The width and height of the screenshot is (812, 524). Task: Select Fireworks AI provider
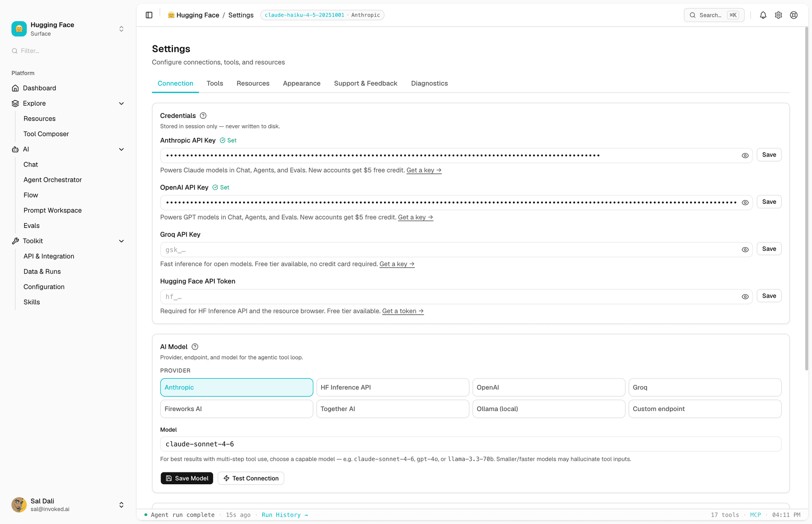tap(237, 409)
